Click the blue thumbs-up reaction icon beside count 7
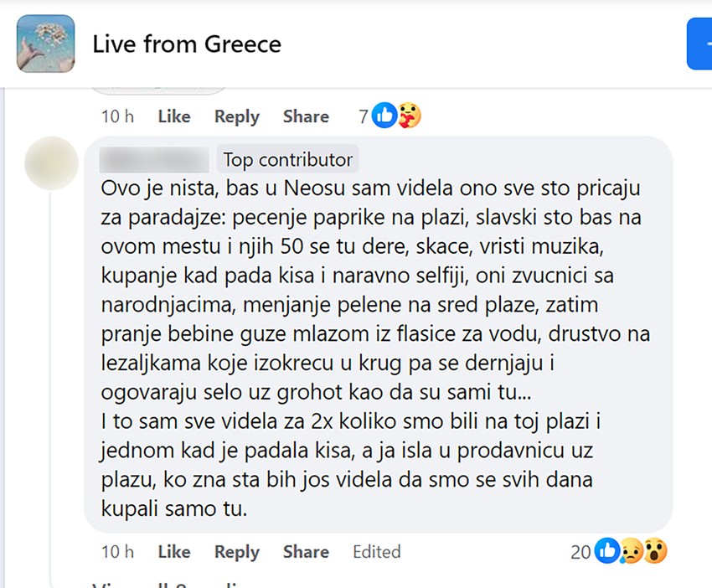Screen dimensions: 712x588 383,116
